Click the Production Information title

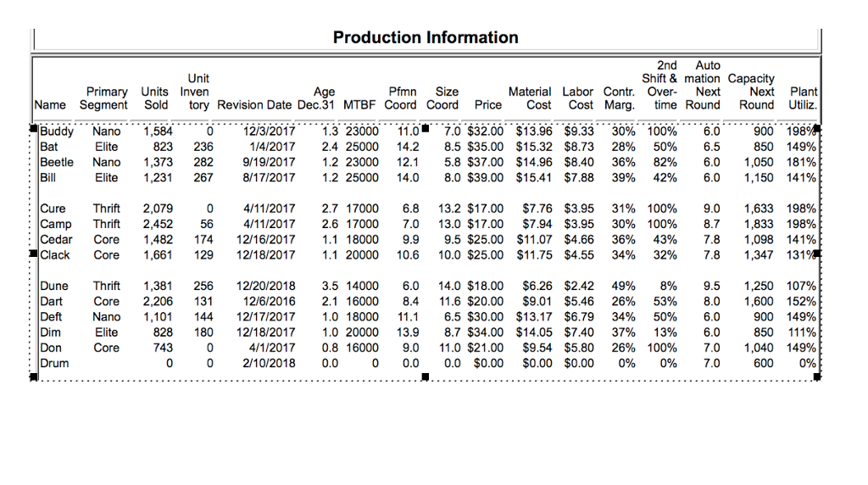[426, 37]
